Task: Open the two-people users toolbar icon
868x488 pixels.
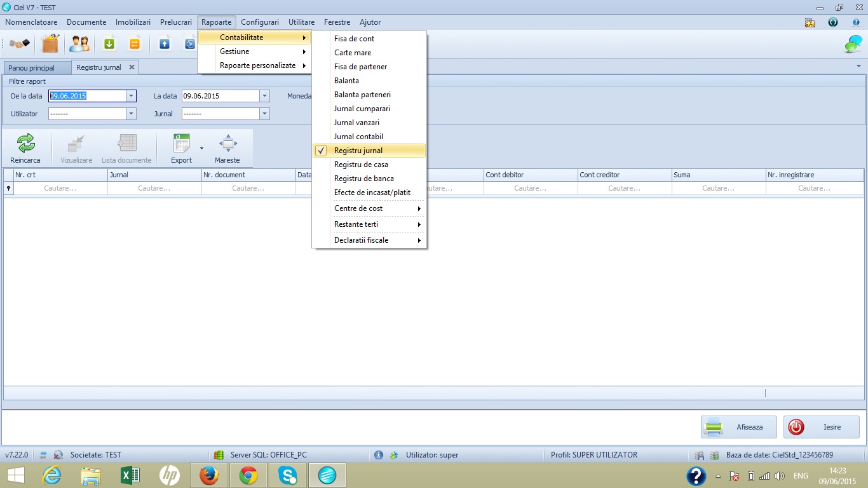Action: point(79,44)
